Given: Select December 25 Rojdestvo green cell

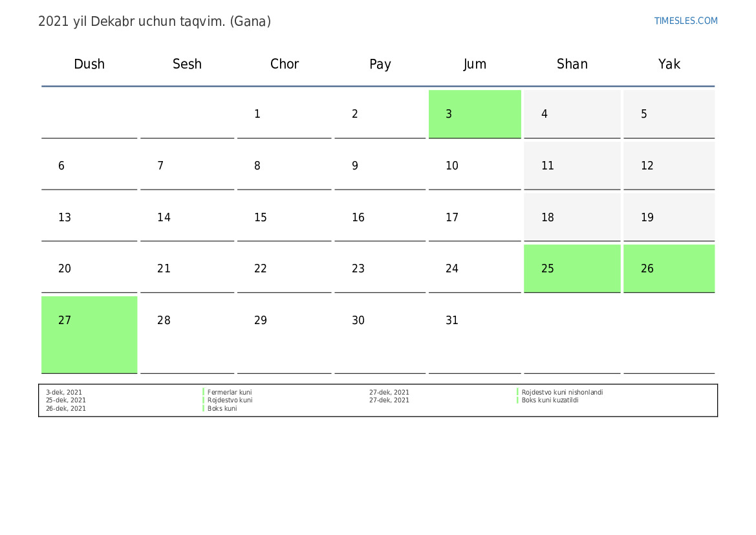Looking at the screenshot, I should click(572, 268).
